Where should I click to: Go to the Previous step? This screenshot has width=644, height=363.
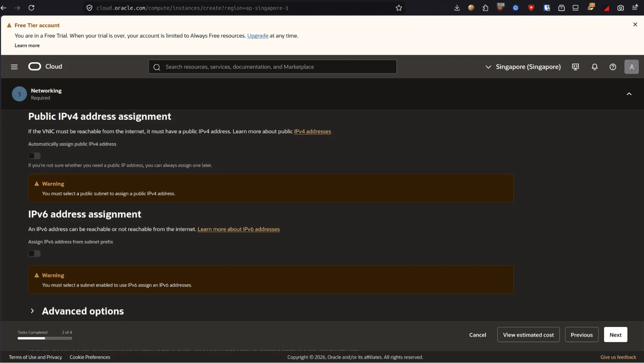(582, 335)
